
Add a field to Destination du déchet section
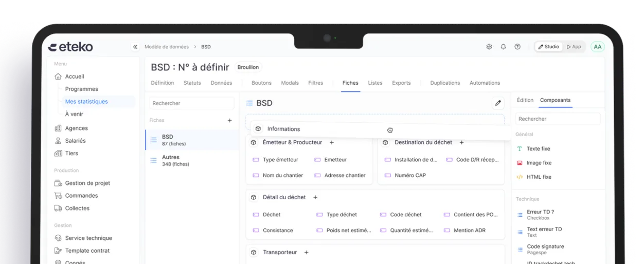pos(461,142)
